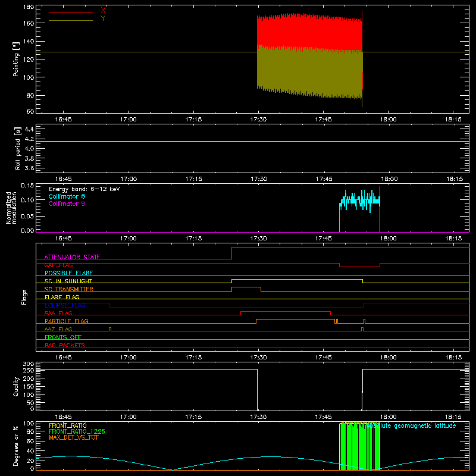Select the BAD_PACKETS flag label
Image resolution: width=476 pixels, height=476 pixels.
click(65, 345)
